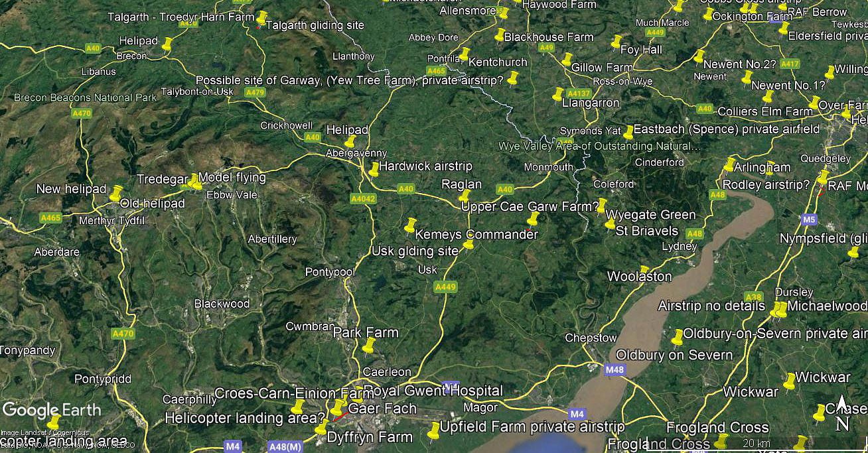Click the Wyegate Green placemark pin
Screen dimensions: 868x453
[602, 206]
